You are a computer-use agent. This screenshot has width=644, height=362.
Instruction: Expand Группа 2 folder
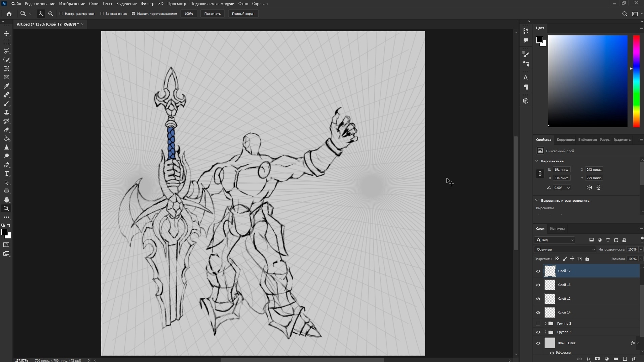click(x=545, y=332)
